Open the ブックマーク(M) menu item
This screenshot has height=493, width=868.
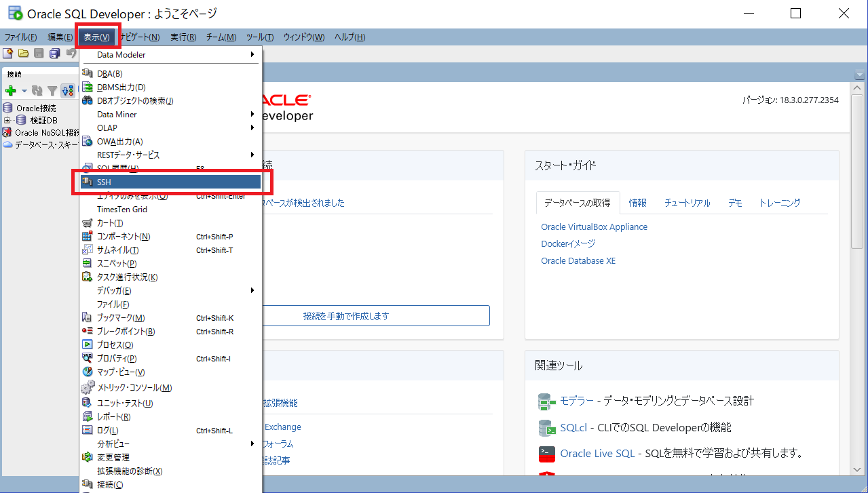tap(170, 317)
